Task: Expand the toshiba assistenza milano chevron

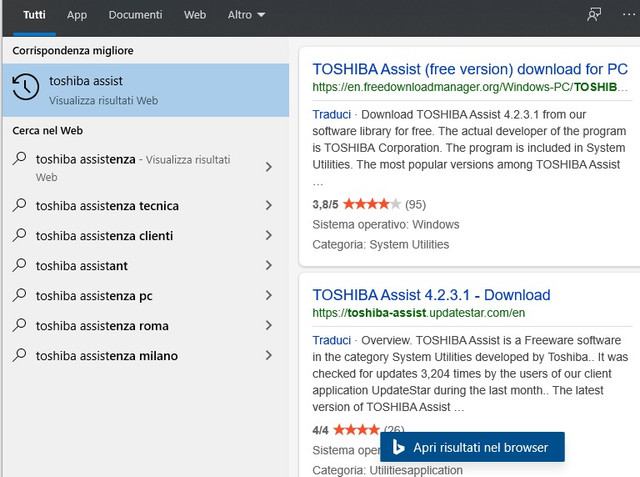Action: click(x=269, y=355)
